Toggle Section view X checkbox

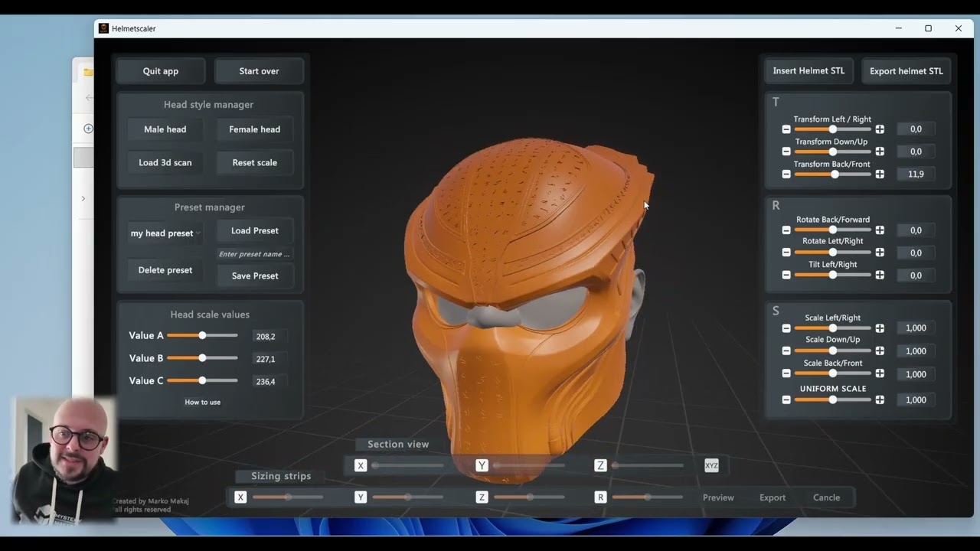tap(361, 465)
